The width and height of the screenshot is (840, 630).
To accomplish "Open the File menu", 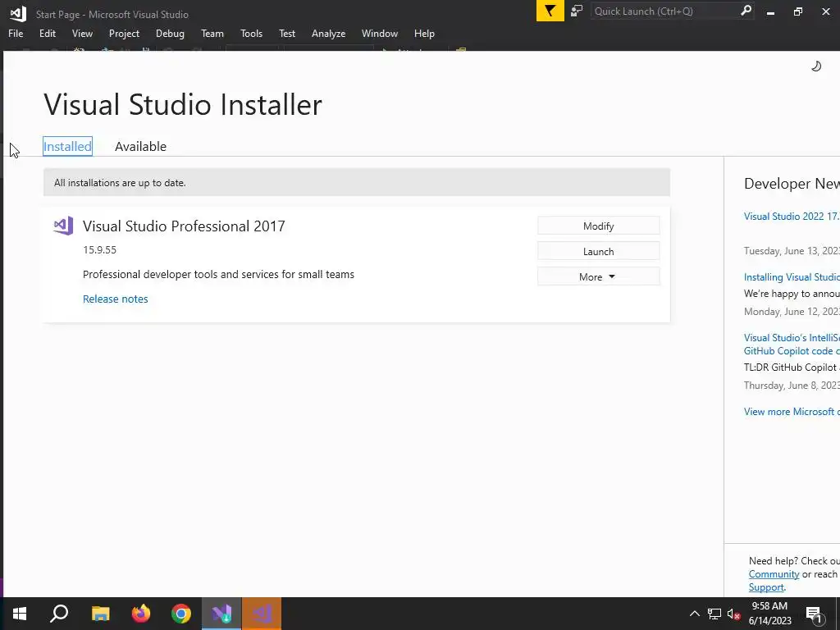I will coord(16,33).
